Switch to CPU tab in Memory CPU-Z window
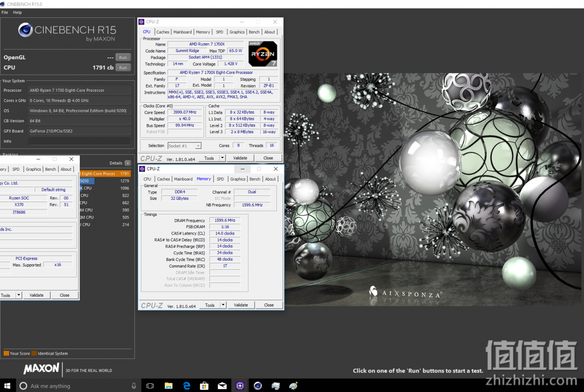This screenshot has width=584, height=392. click(x=147, y=179)
